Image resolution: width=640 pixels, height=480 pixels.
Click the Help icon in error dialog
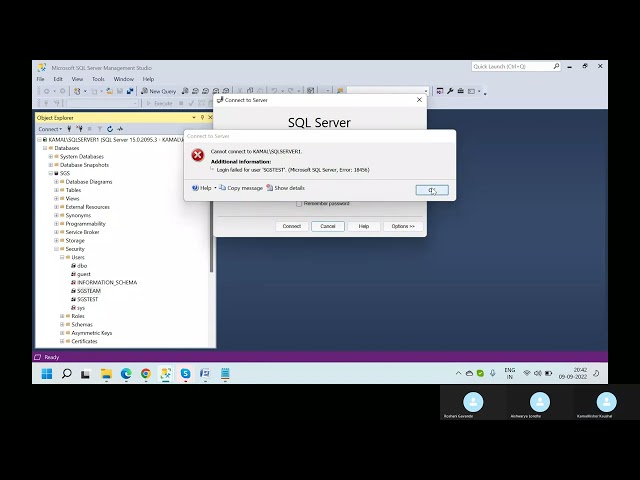195,188
